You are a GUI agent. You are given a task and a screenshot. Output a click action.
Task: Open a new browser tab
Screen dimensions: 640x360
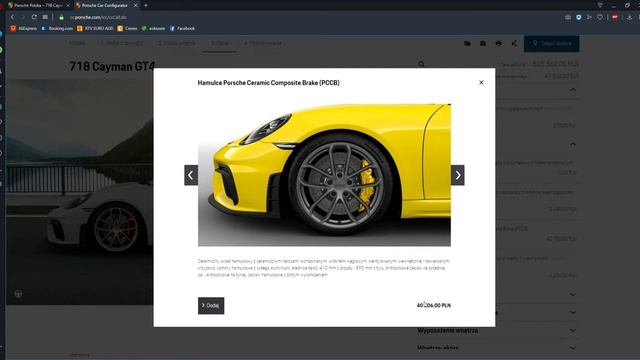(146, 5)
